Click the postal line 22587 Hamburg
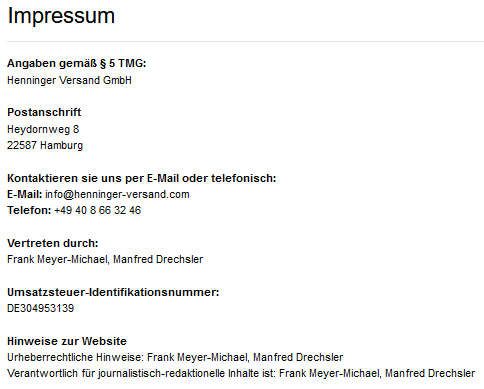The height and width of the screenshot is (389, 484). 45,145
